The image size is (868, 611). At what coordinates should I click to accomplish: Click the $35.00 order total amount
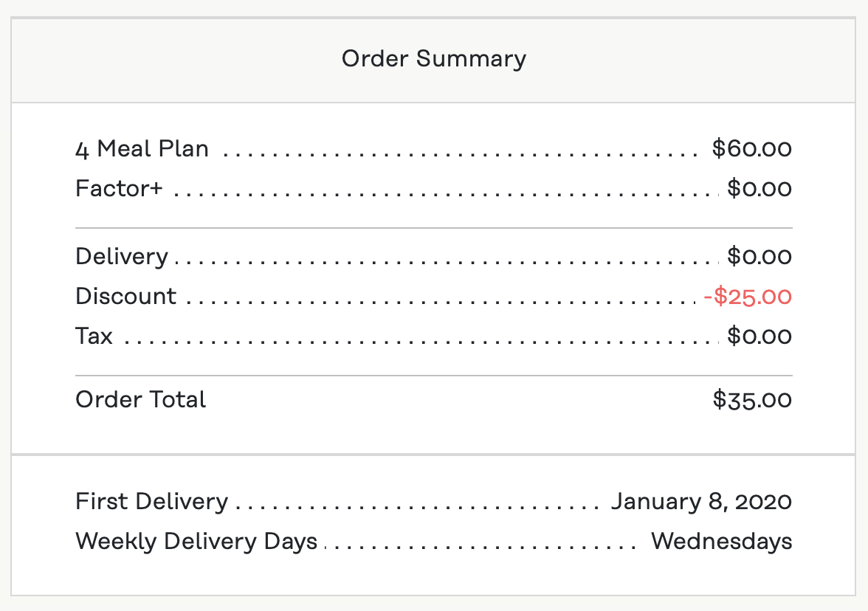tap(752, 400)
